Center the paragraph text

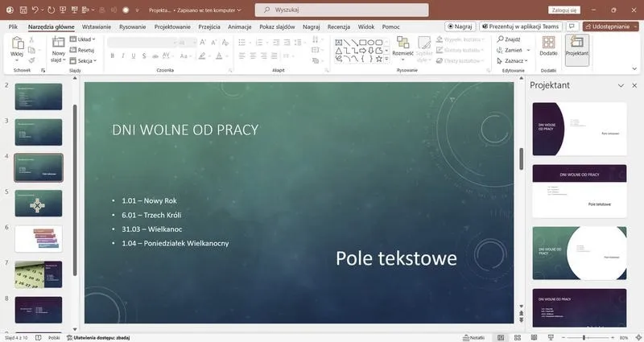(x=253, y=56)
